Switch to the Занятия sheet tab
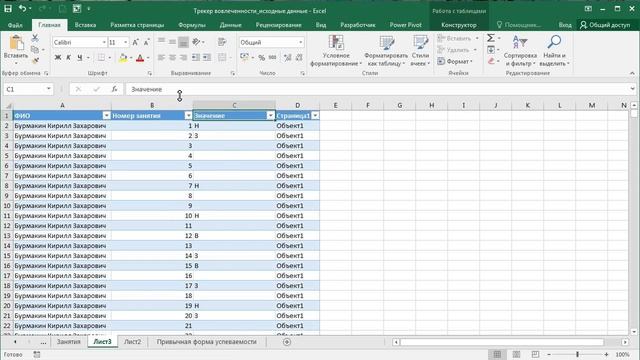Image resolution: width=640 pixels, height=360 pixels. tap(69, 342)
